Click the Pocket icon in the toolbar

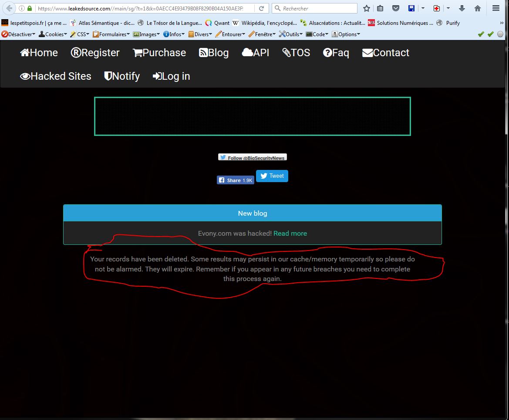[395, 8]
